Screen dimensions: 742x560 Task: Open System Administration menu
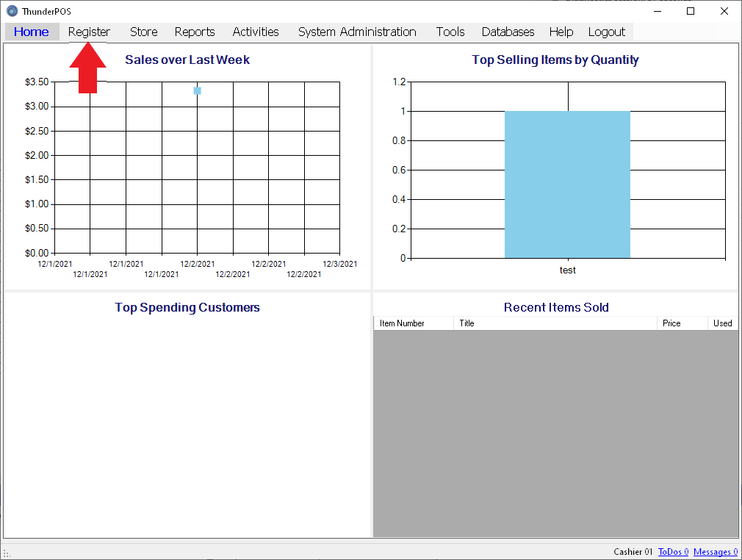click(357, 32)
